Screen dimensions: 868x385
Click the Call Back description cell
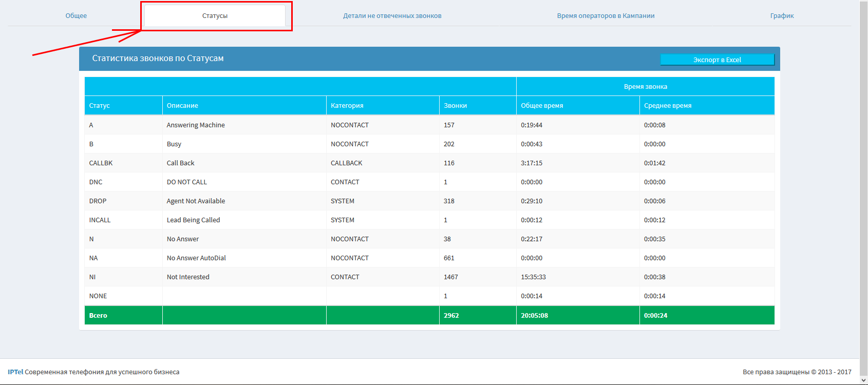[x=244, y=163]
